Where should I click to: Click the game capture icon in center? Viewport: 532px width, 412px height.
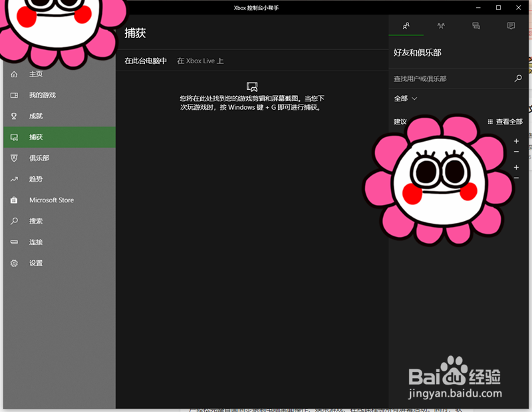(252, 87)
